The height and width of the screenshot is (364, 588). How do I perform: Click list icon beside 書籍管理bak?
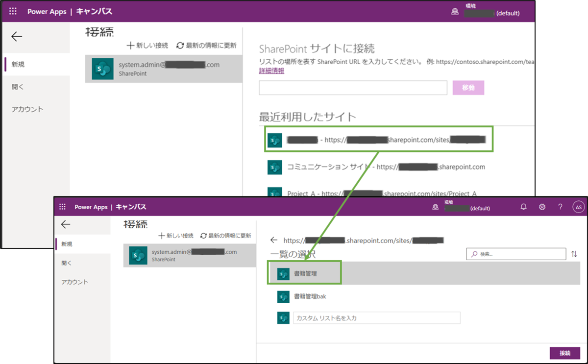pyautogui.click(x=283, y=296)
